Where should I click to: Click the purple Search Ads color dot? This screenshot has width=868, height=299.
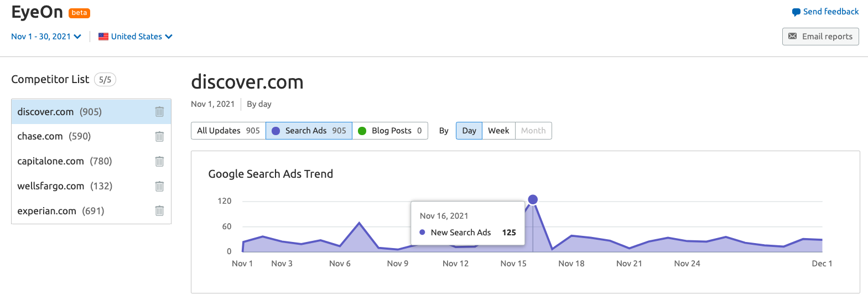276,131
